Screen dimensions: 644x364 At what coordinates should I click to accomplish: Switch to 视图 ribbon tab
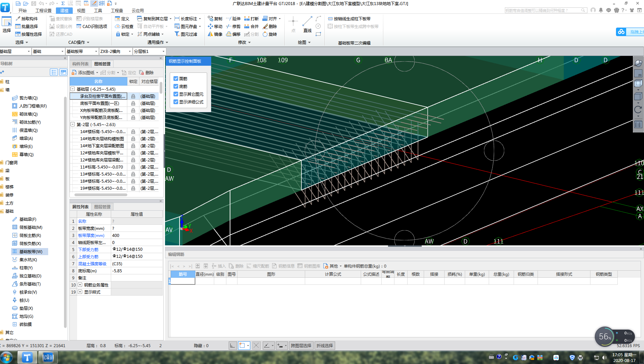click(81, 10)
